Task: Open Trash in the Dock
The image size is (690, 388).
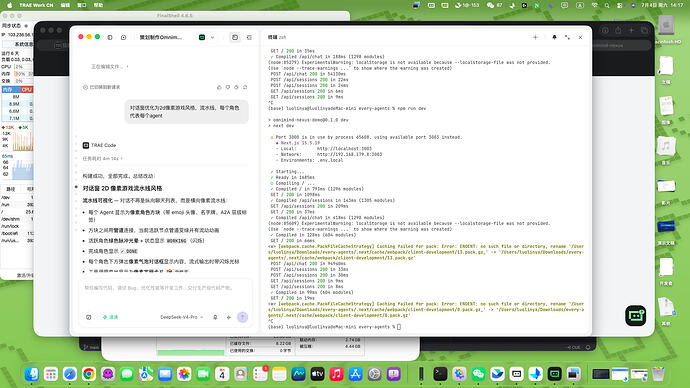Action: coord(658,374)
